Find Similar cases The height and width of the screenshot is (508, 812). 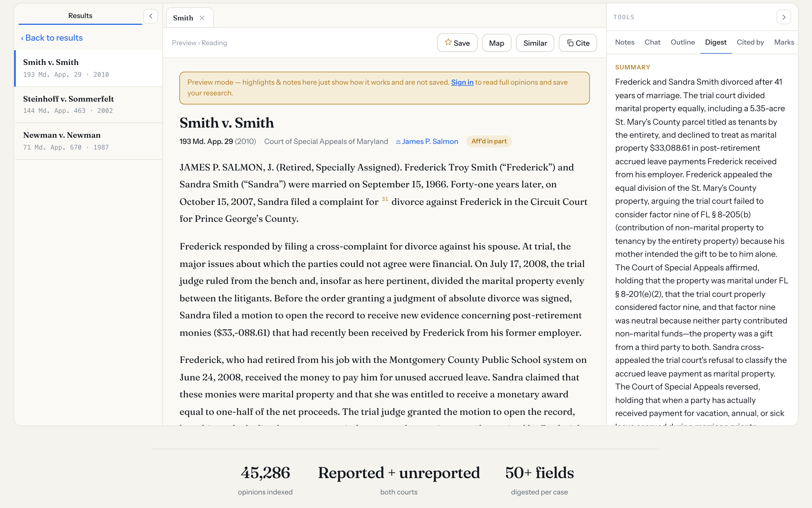tap(535, 43)
